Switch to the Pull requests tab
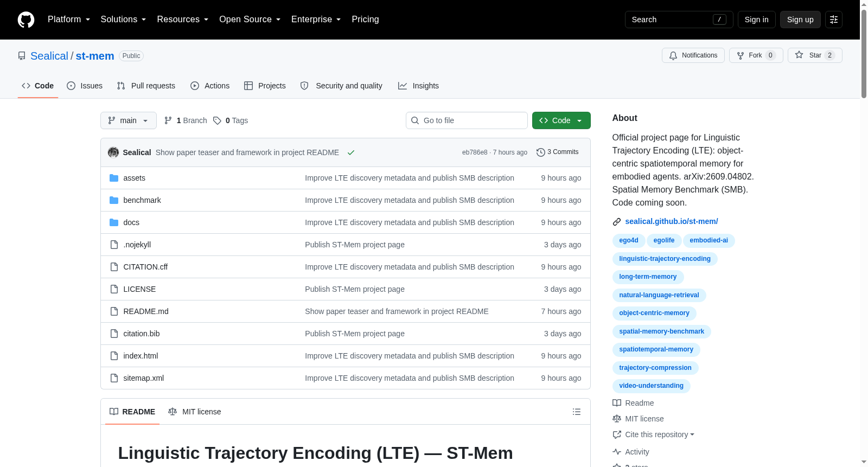The width and height of the screenshot is (868, 467). coord(146,86)
